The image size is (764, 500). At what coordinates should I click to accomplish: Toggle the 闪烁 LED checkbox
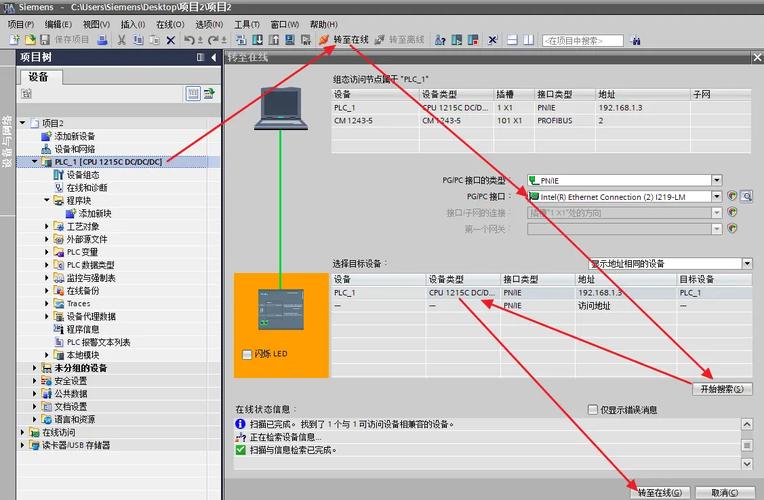click(x=247, y=354)
